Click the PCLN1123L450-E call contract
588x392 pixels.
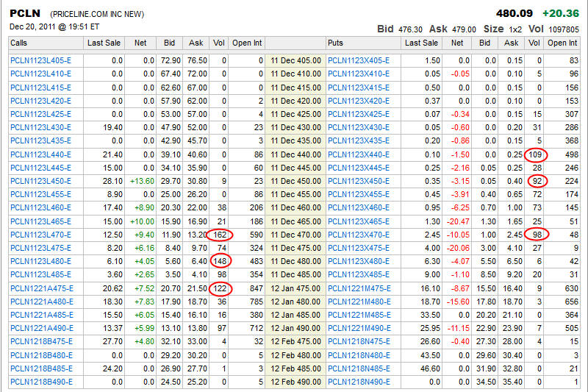point(40,181)
